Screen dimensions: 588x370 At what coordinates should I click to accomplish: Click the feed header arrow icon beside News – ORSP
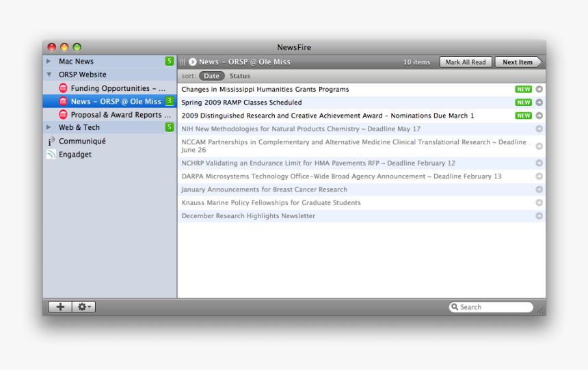pos(192,62)
